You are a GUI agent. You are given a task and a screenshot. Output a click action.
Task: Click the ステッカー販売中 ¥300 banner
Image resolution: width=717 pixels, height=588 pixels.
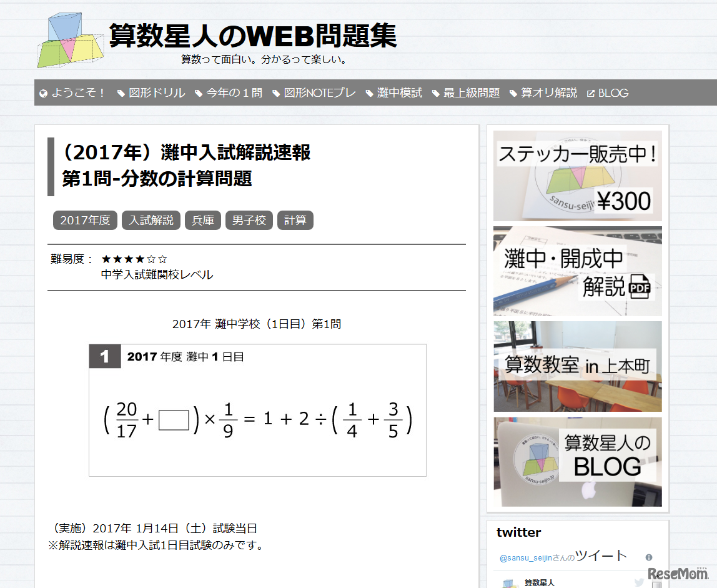(x=577, y=176)
